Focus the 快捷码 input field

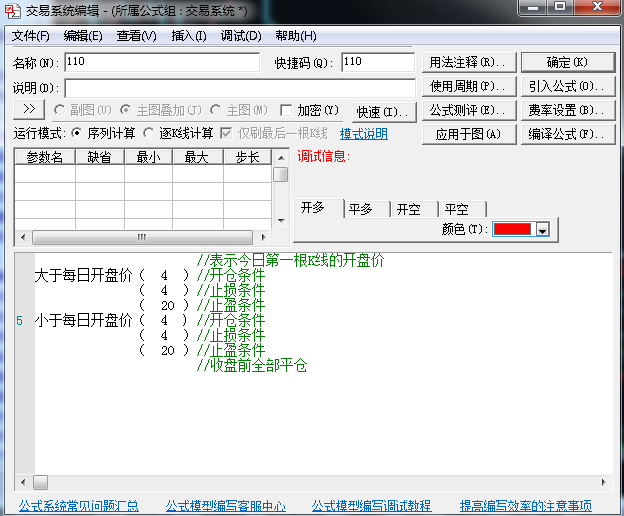378,62
